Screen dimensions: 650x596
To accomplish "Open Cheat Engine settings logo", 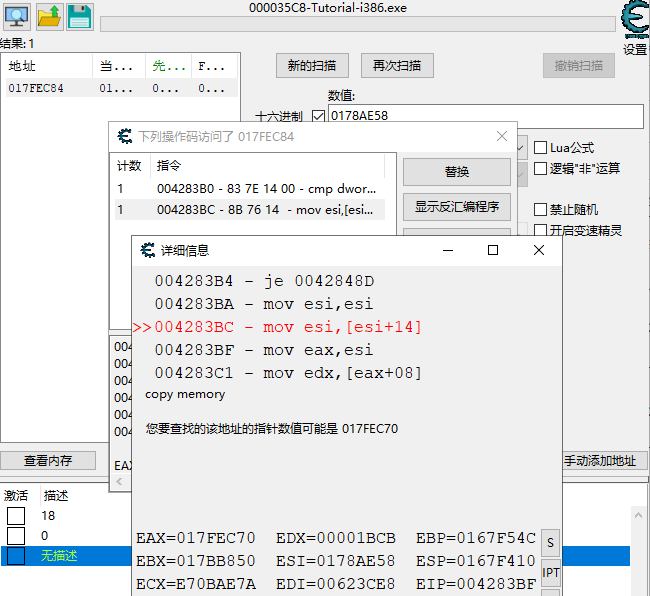I will coord(635,19).
